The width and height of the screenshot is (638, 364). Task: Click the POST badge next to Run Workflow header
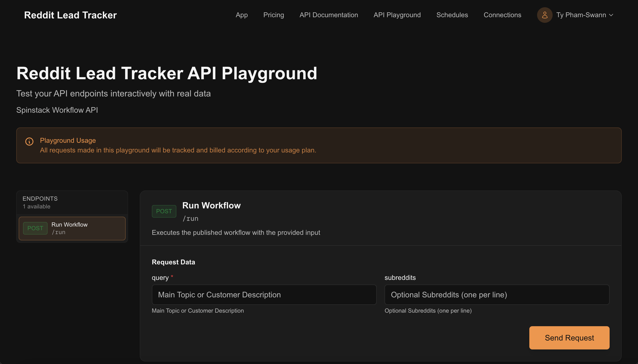[x=164, y=211]
